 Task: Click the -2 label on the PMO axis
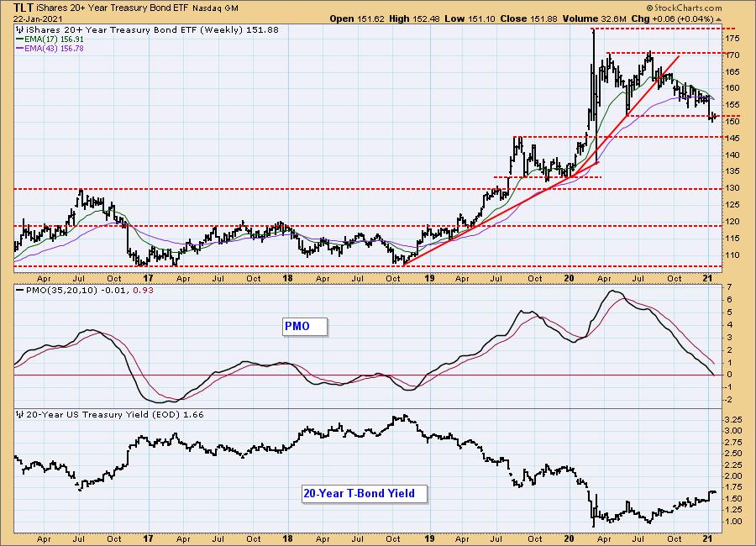[730, 400]
